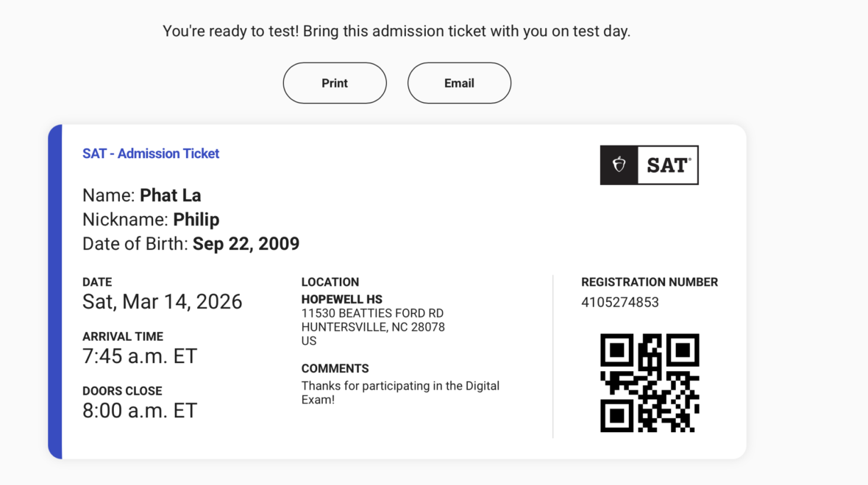868x485 pixels.
Task: Click the ARRIVAL TIME heading
Action: (123, 336)
